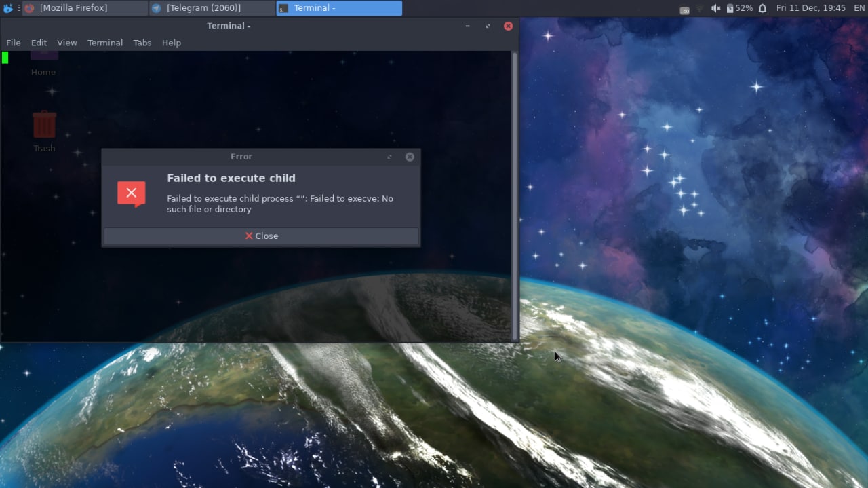Switch to Telegram (2060) taskbar entry
Screen dimensions: 868x488
(x=212, y=8)
